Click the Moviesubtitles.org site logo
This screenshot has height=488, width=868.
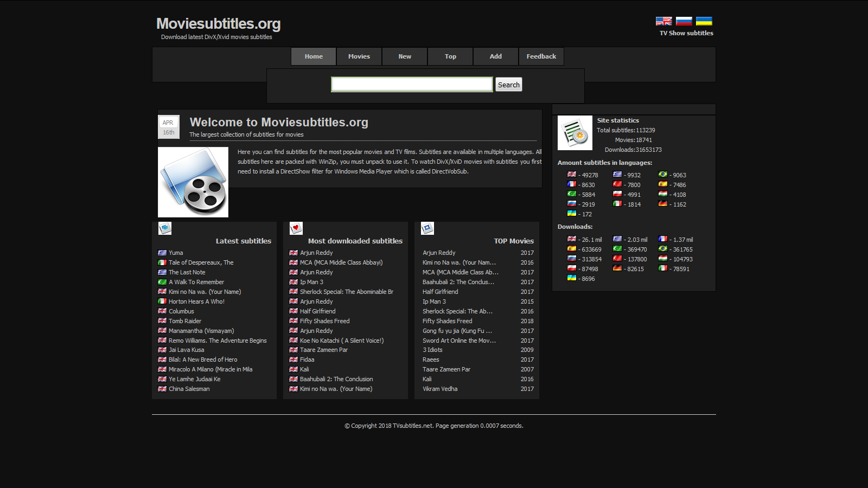click(x=219, y=24)
